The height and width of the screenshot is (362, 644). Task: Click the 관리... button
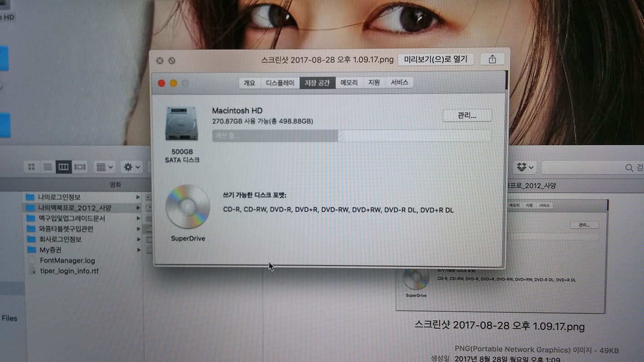(467, 115)
